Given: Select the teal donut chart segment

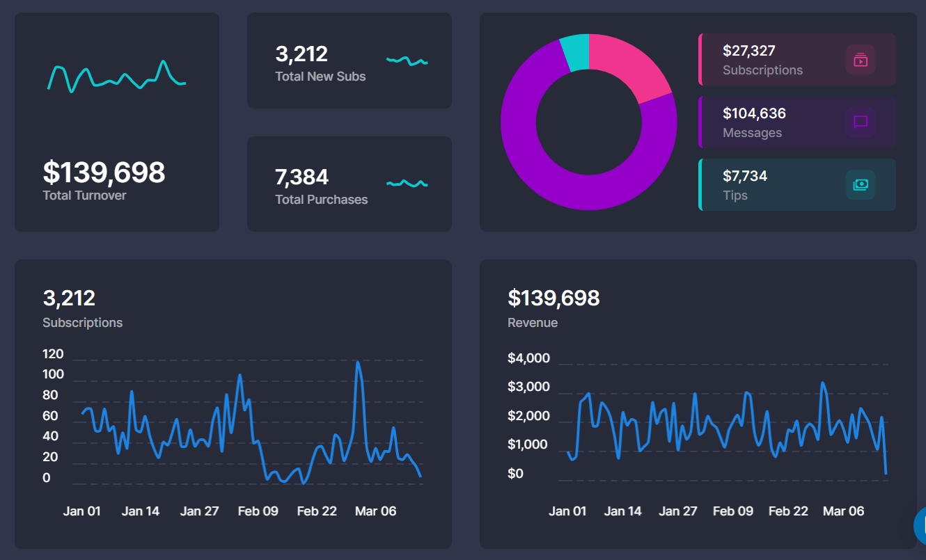Looking at the screenshot, I should click(576, 52).
